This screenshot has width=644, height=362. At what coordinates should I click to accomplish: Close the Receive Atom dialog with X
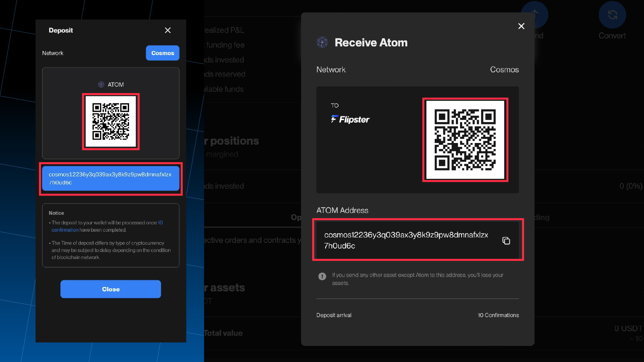[521, 26]
